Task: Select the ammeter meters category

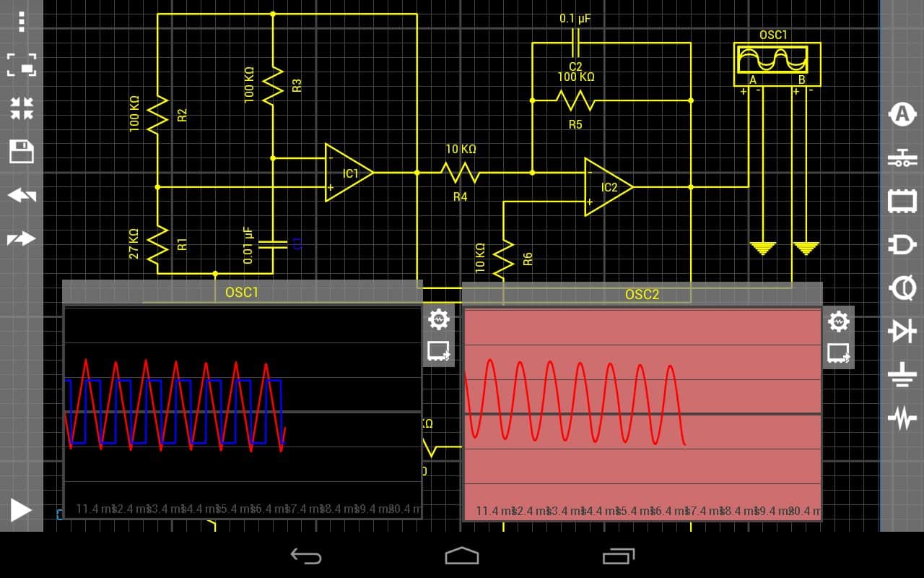Action: (902, 114)
